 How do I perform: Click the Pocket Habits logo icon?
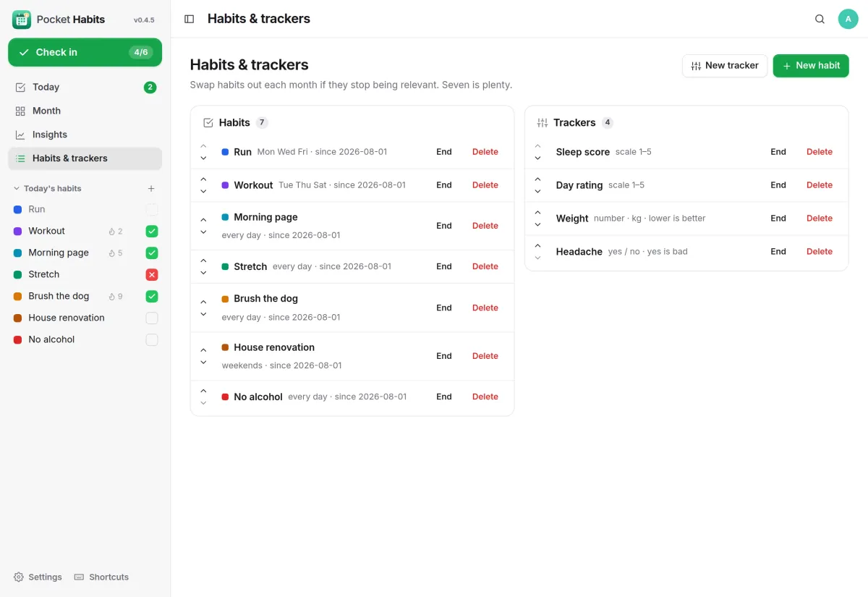point(22,20)
